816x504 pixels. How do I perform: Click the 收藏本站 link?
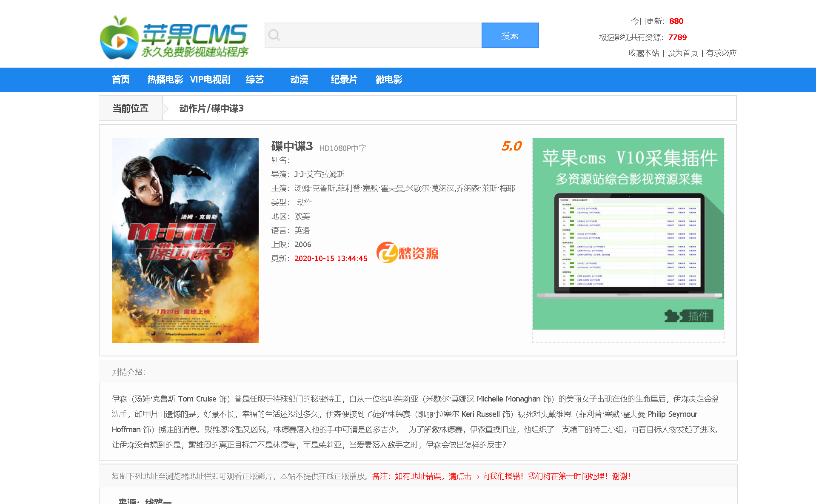(643, 53)
